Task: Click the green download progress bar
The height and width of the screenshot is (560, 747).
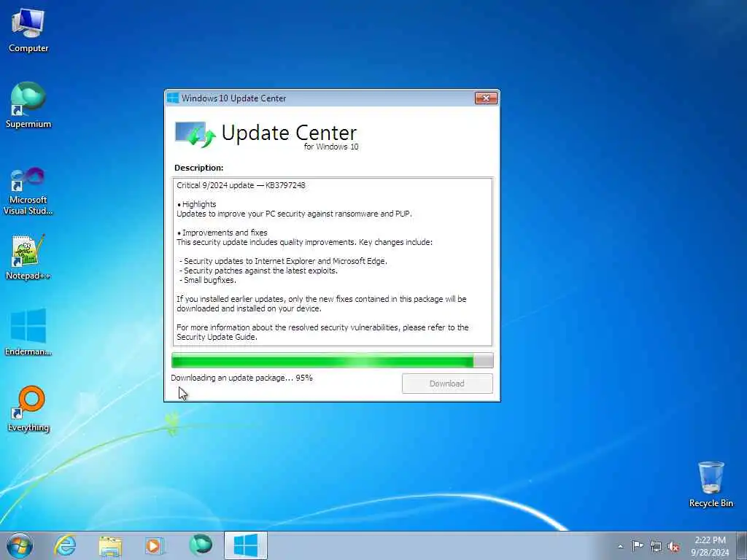Action: (332, 360)
